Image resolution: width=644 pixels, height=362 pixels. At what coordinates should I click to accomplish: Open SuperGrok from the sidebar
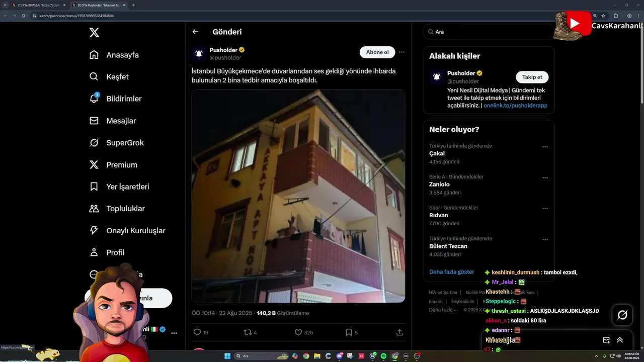coord(116,143)
